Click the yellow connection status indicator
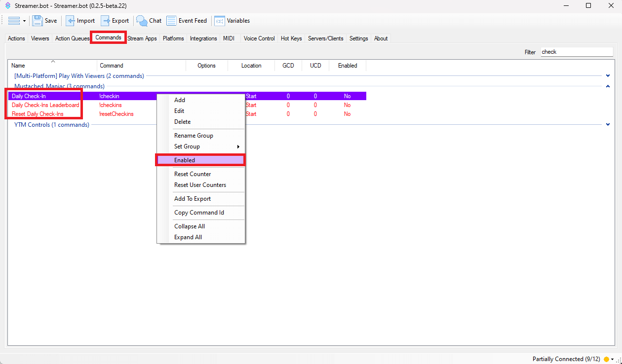 click(x=606, y=359)
